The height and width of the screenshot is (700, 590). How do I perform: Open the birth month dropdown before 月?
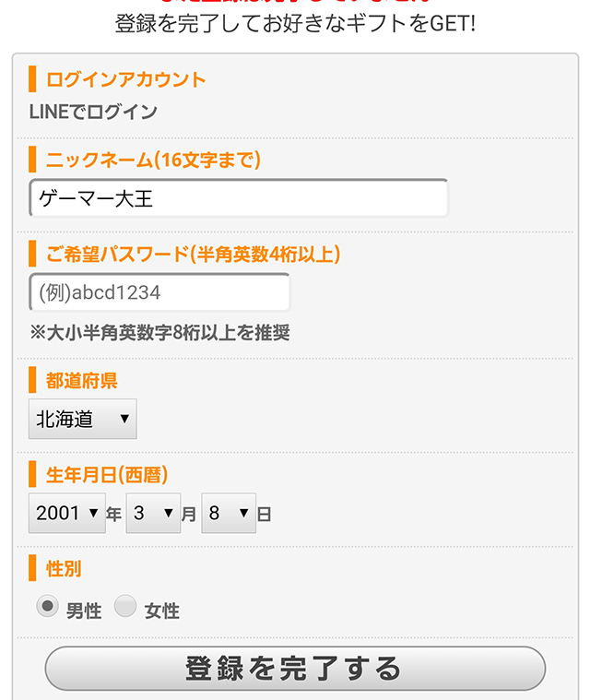[152, 514]
